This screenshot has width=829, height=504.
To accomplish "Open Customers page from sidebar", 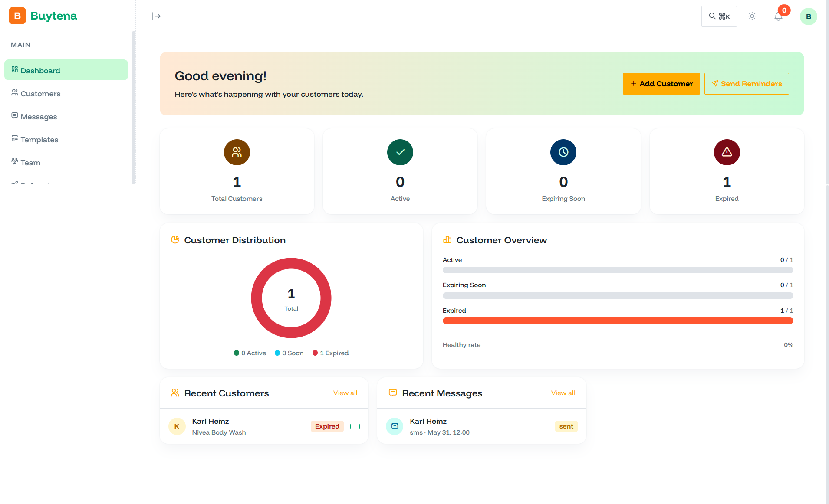I will (x=66, y=93).
